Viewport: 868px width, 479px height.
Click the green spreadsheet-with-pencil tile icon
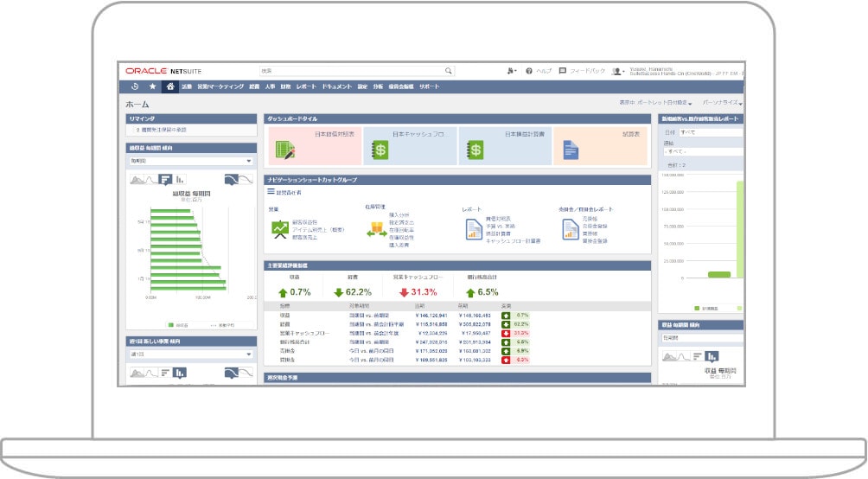(x=285, y=150)
